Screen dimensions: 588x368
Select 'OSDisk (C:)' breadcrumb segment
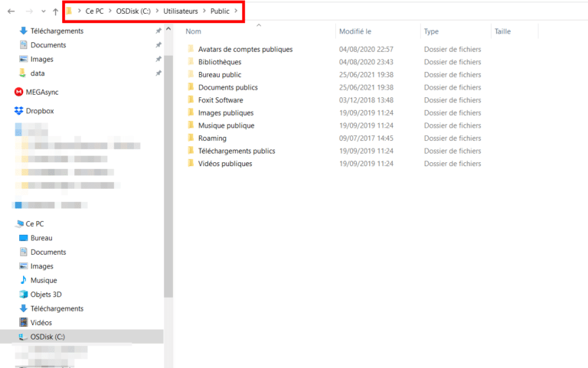(133, 11)
